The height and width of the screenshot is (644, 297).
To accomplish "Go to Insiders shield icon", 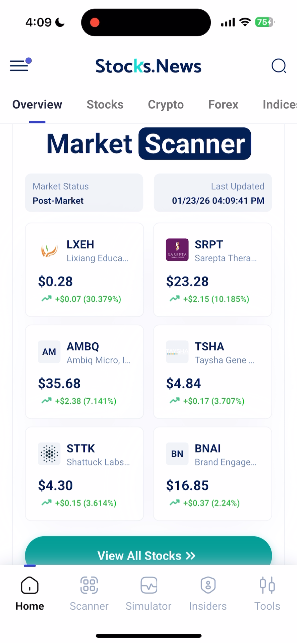I will click(x=208, y=585).
